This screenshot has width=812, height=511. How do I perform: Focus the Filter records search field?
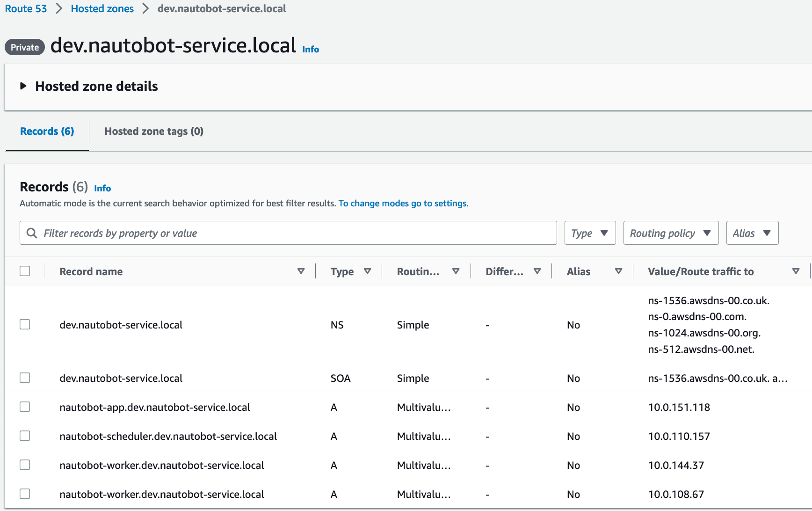pyautogui.click(x=288, y=233)
